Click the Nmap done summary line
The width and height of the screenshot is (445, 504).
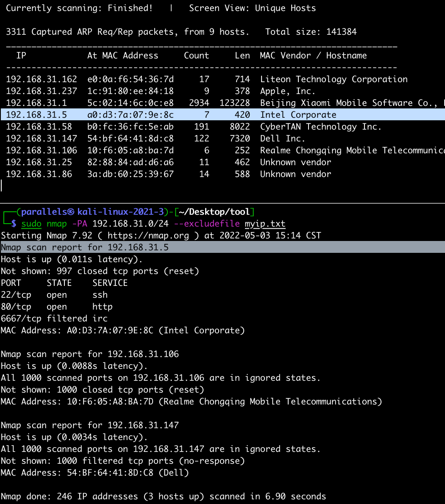coord(163,496)
